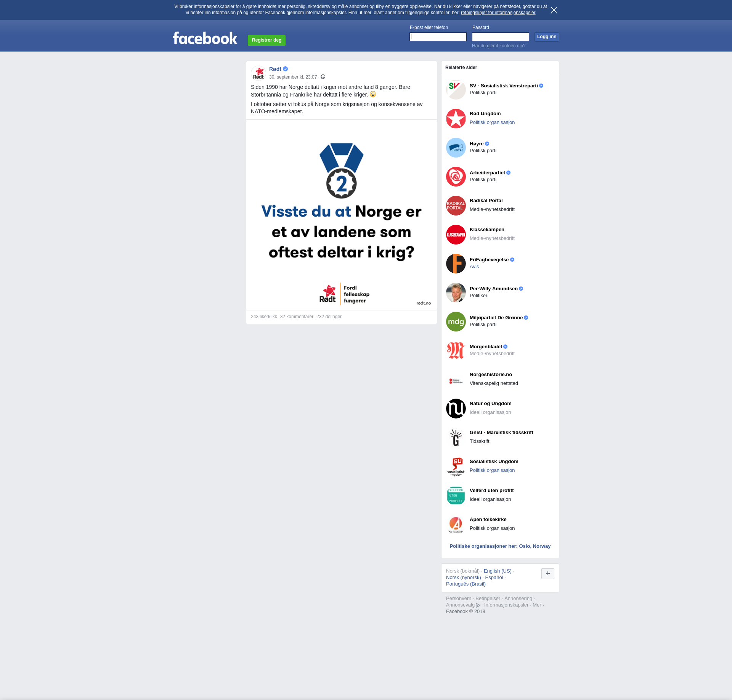Image resolution: width=732 pixels, height=700 pixels.
Task: Open Morgenbladet page name link
Action: [x=486, y=347]
